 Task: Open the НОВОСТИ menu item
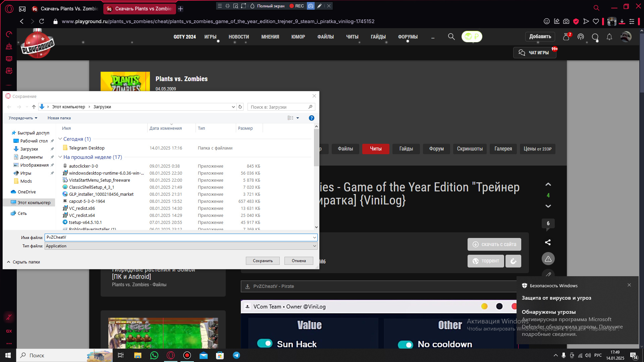click(239, 37)
